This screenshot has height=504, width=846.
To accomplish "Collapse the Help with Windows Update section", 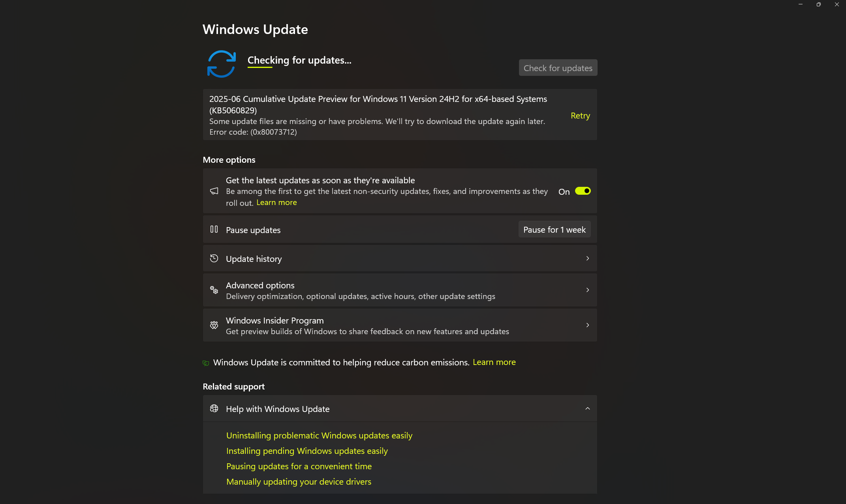I will pyautogui.click(x=587, y=408).
